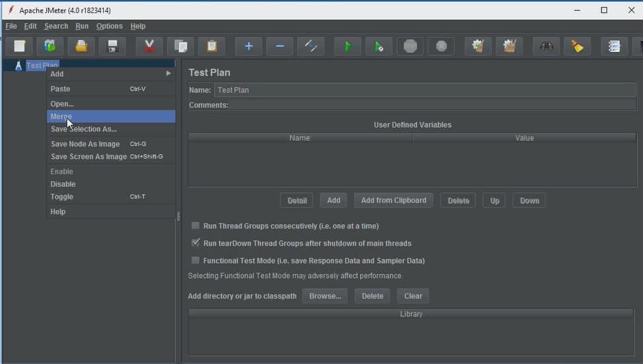
Task: Choose Save Node As Image
Action: 111,144
